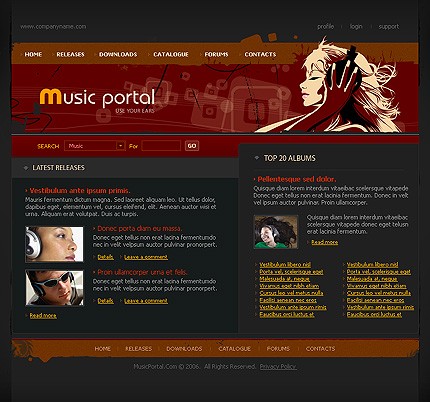Click the search 'For' text field
The width and height of the screenshot is (430, 402).
click(161, 146)
